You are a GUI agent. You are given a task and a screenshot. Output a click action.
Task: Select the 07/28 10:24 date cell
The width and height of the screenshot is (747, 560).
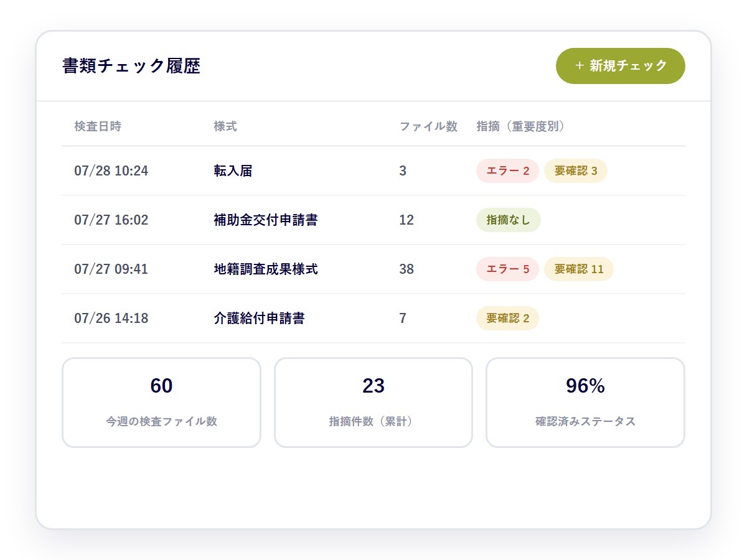[x=111, y=170]
